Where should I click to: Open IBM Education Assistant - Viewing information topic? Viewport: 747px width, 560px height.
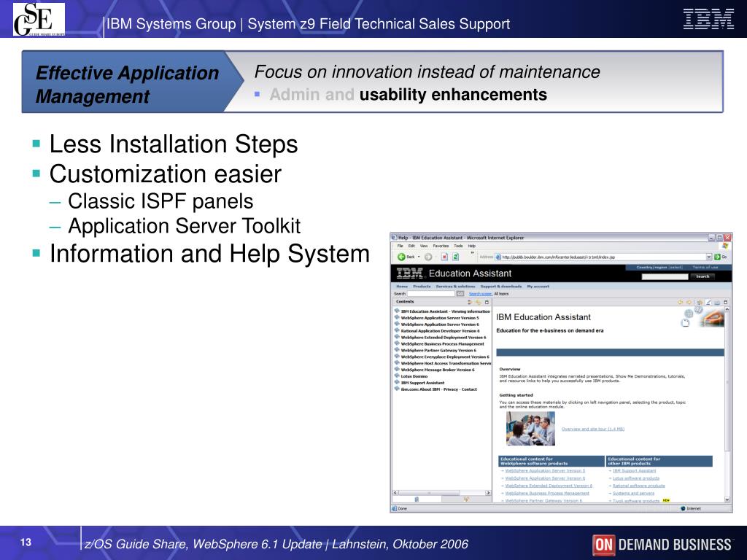point(446,311)
